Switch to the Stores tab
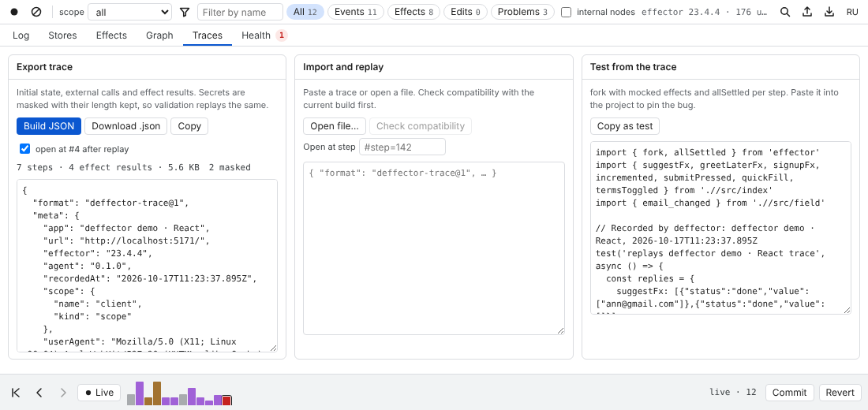Image resolution: width=868 pixels, height=410 pixels. (62, 35)
